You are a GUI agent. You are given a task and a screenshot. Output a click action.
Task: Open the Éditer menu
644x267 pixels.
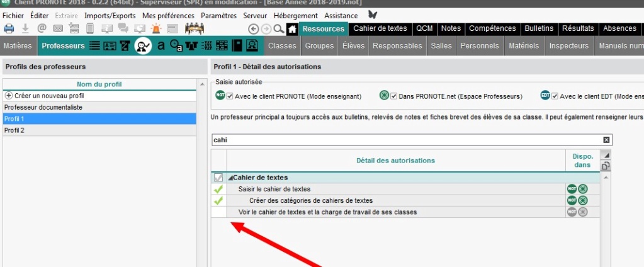click(40, 16)
